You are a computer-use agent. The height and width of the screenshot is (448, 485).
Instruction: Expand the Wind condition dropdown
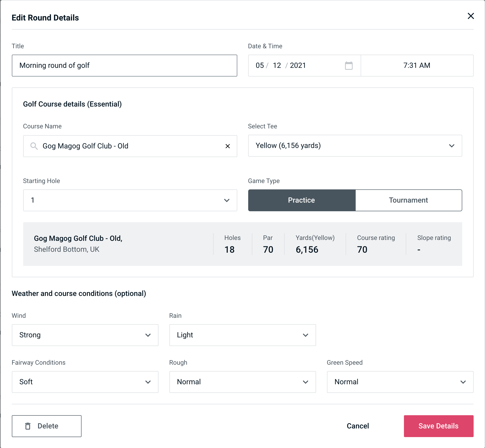pyautogui.click(x=148, y=335)
